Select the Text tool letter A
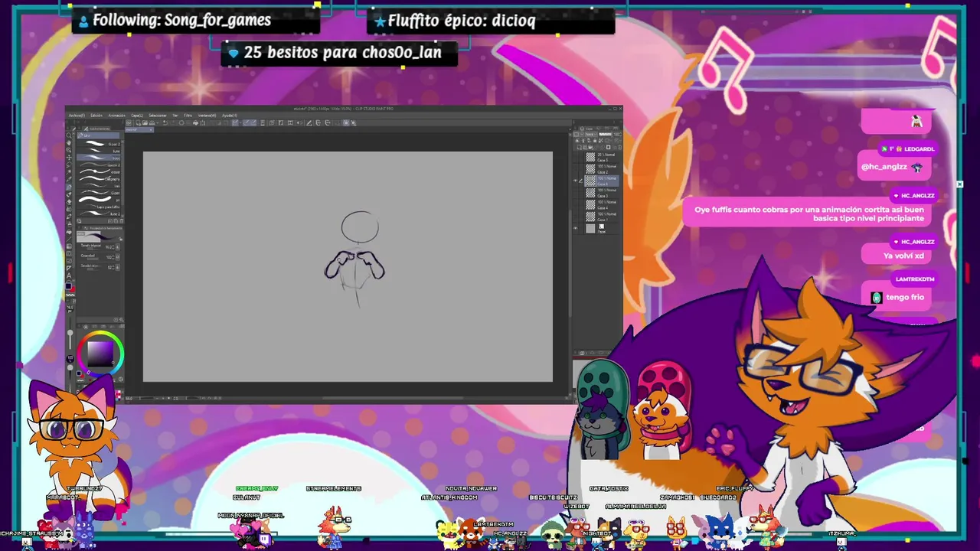The width and height of the screenshot is (980, 551). [x=69, y=275]
